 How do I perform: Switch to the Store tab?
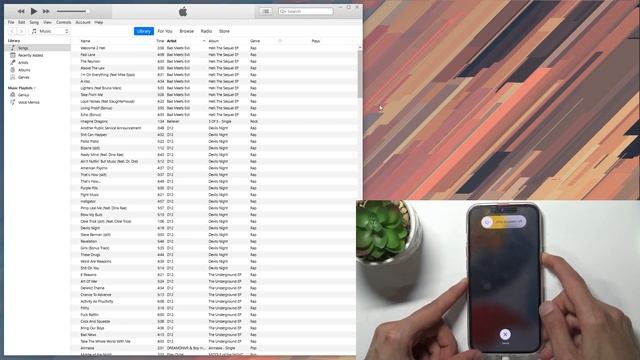point(224,31)
